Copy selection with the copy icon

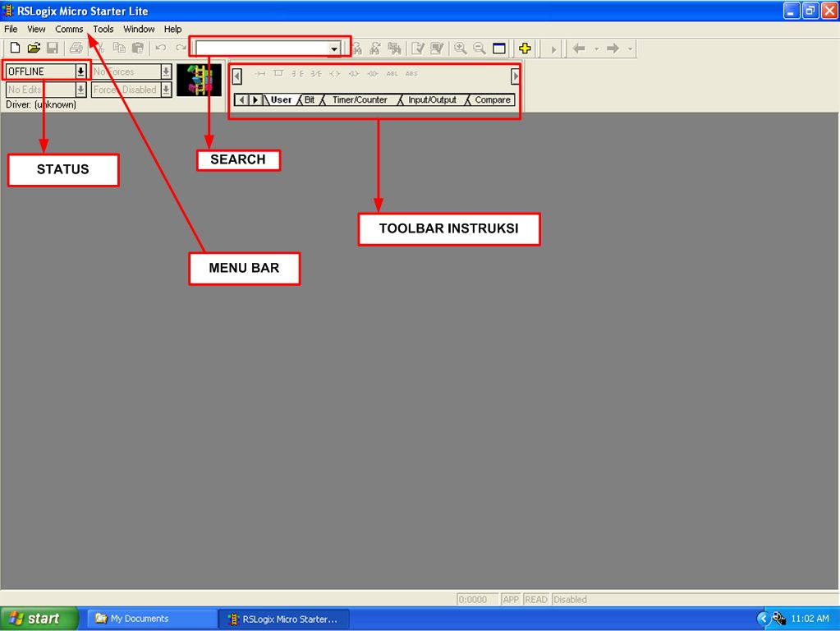pos(119,48)
